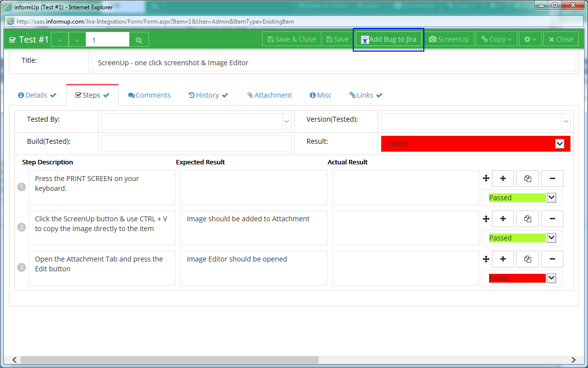Add Bug to Jira
588x368 pixels.
point(389,39)
